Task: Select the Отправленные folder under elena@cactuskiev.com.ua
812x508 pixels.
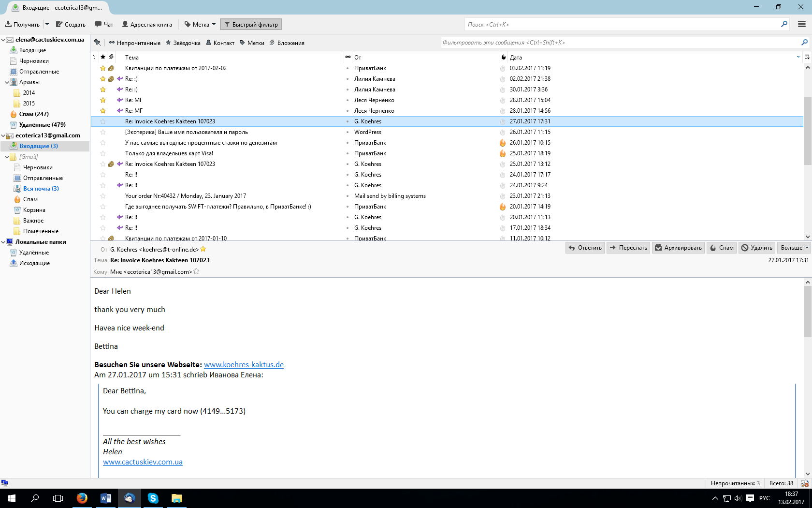Action: click(x=39, y=72)
